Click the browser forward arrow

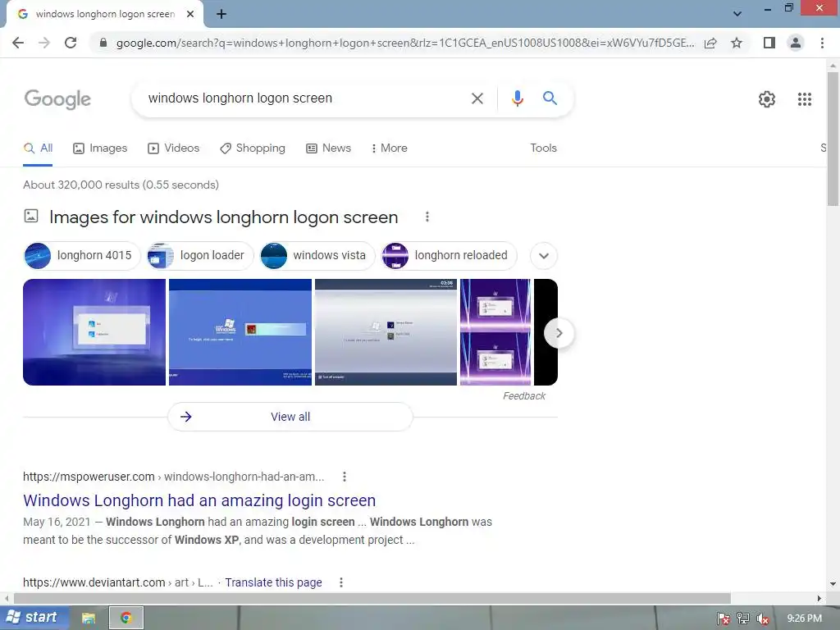44,43
